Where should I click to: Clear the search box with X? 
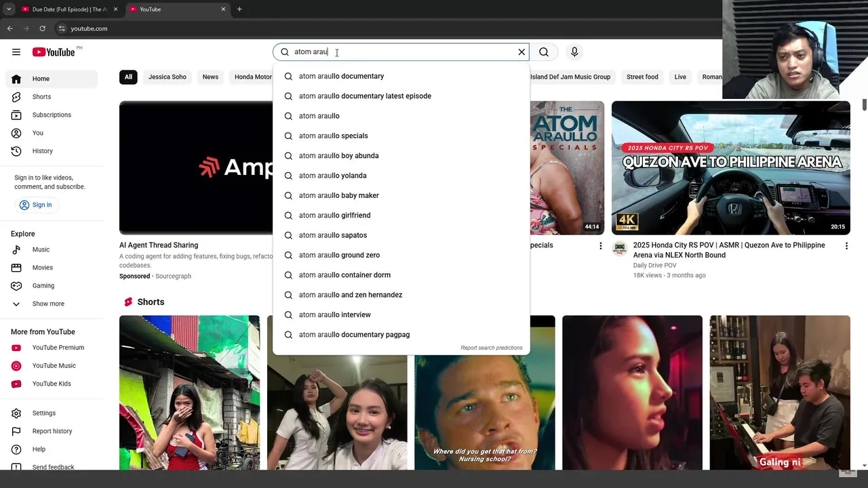coord(521,52)
